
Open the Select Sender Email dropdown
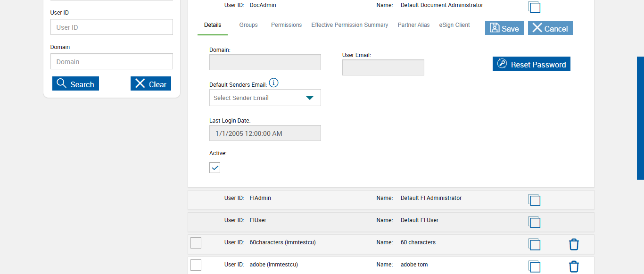265,98
